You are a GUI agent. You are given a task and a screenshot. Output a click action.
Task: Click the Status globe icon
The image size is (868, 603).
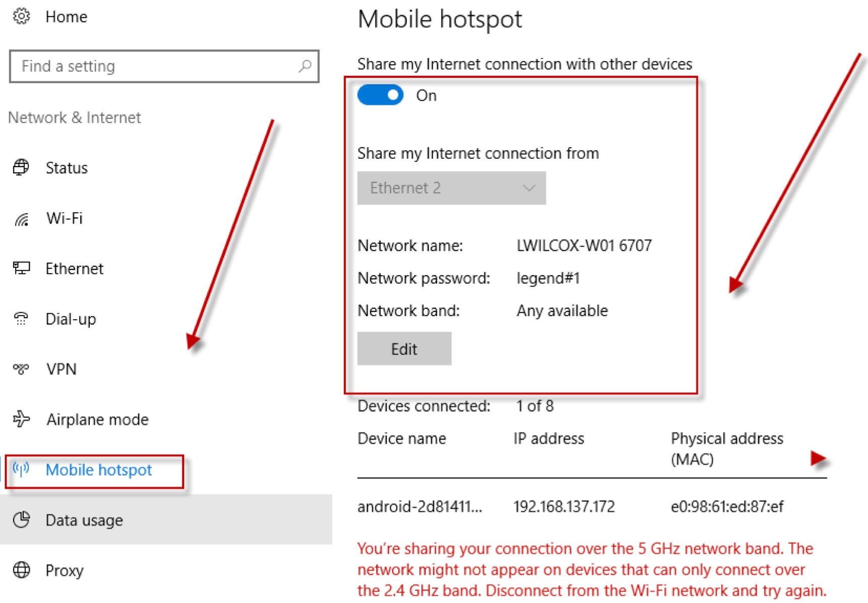tap(21, 167)
